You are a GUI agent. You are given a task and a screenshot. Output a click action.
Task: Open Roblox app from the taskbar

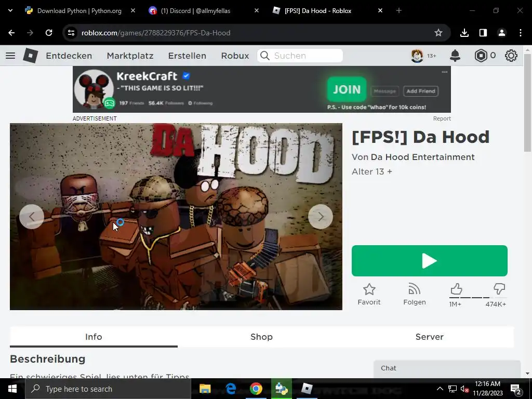pos(307,389)
